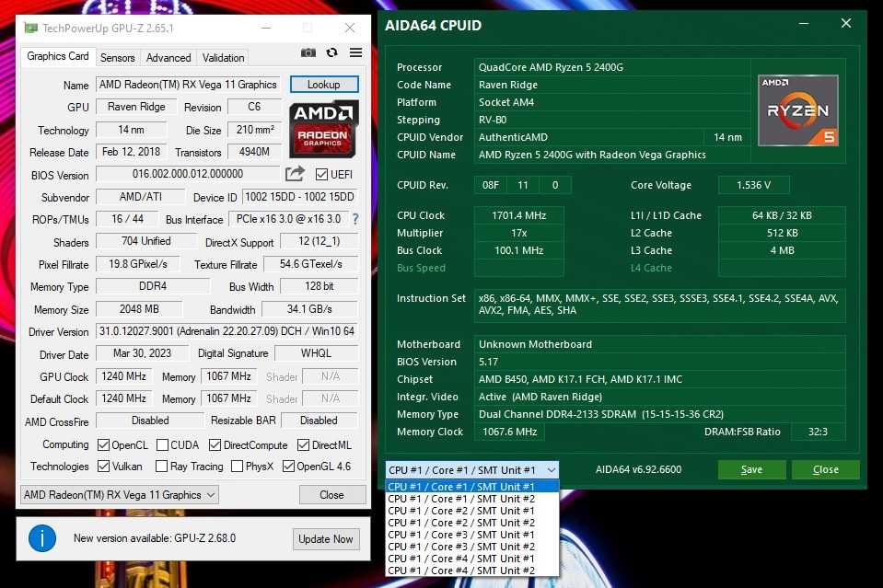Click the Release Date Feb 12, 2018 value
The image size is (883, 588).
tap(132, 152)
